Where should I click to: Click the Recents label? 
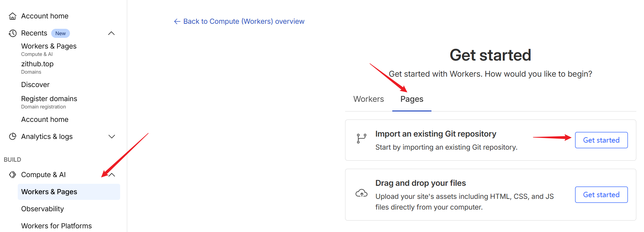click(34, 33)
